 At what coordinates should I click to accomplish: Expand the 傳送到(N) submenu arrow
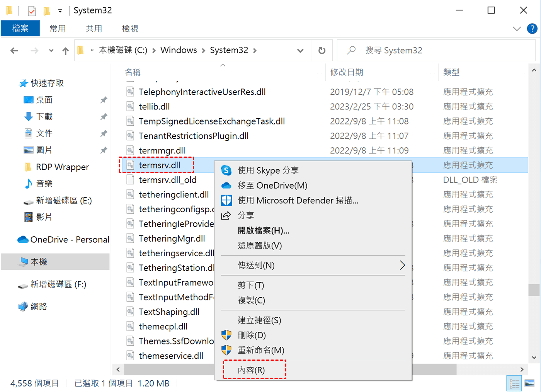point(402,265)
